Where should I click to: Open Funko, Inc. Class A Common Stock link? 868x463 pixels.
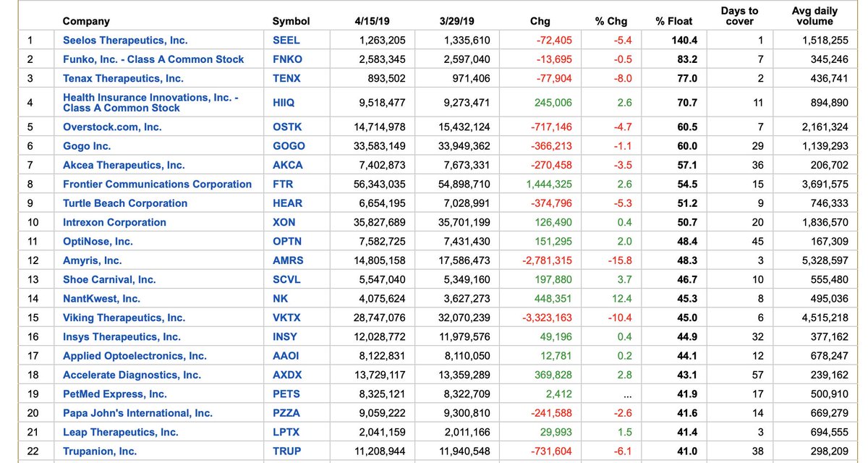tap(153, 59)
